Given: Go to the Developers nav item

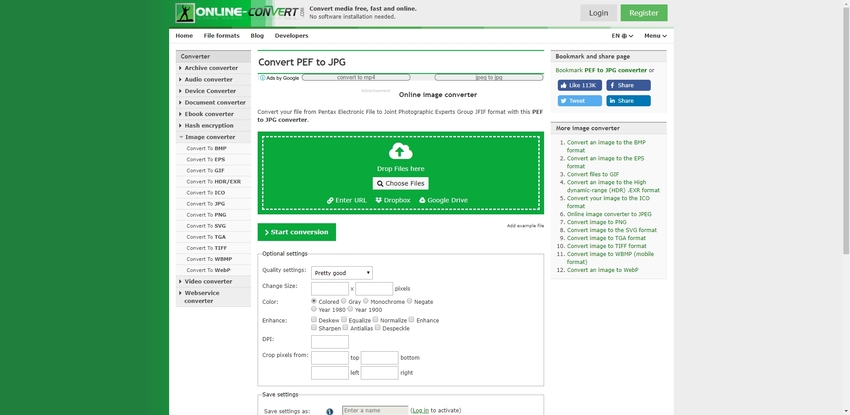Looking at the screenshot, I should coord(291,35).
